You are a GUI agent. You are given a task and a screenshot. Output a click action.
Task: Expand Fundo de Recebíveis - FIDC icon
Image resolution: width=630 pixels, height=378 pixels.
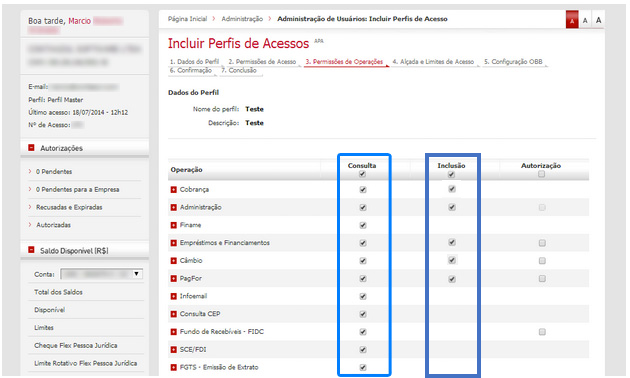click(x=174, y=332)
